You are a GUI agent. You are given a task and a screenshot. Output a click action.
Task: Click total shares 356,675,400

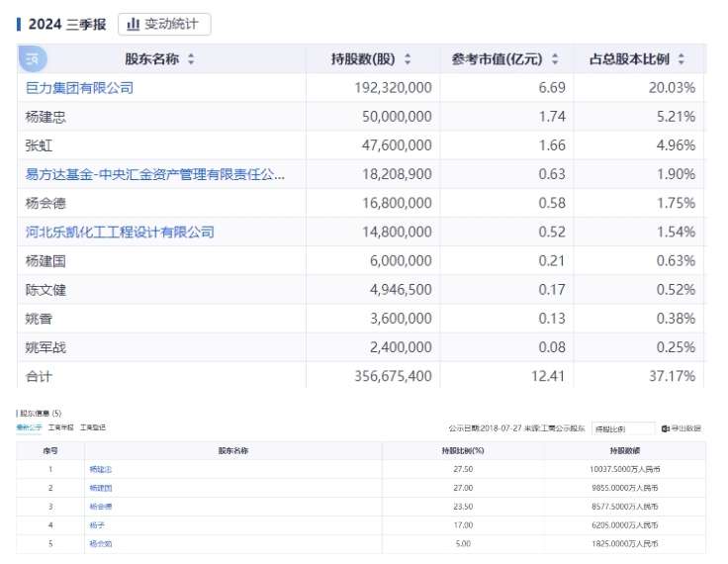point(394,376)
